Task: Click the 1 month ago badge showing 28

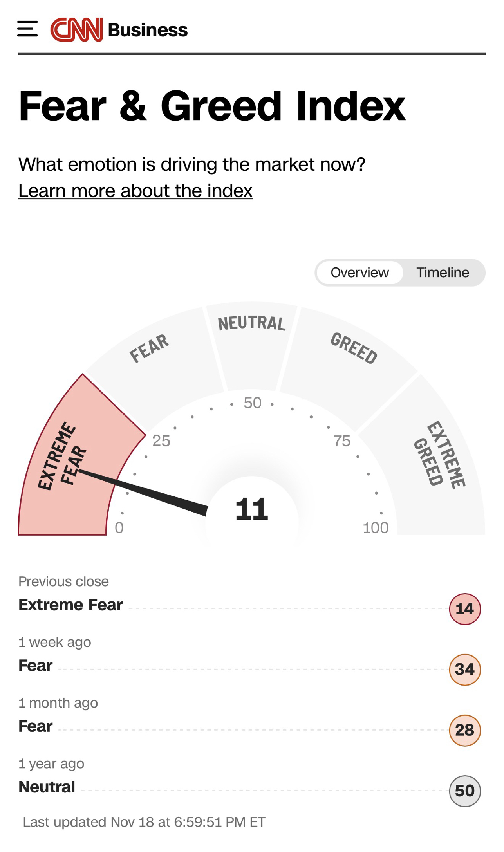Action: tap(465, 730)
